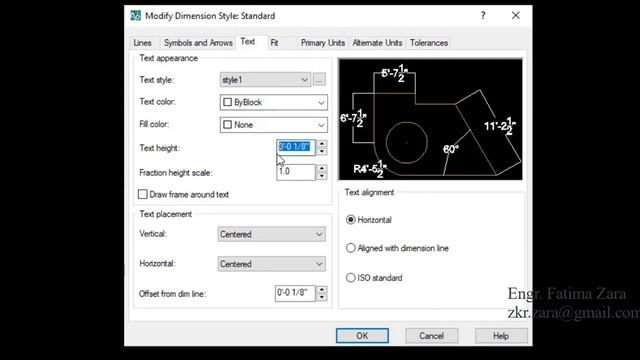This screenshot has height=360, width=640.
Task: Click the dimension style preview image
Action: tap(430, 119)
